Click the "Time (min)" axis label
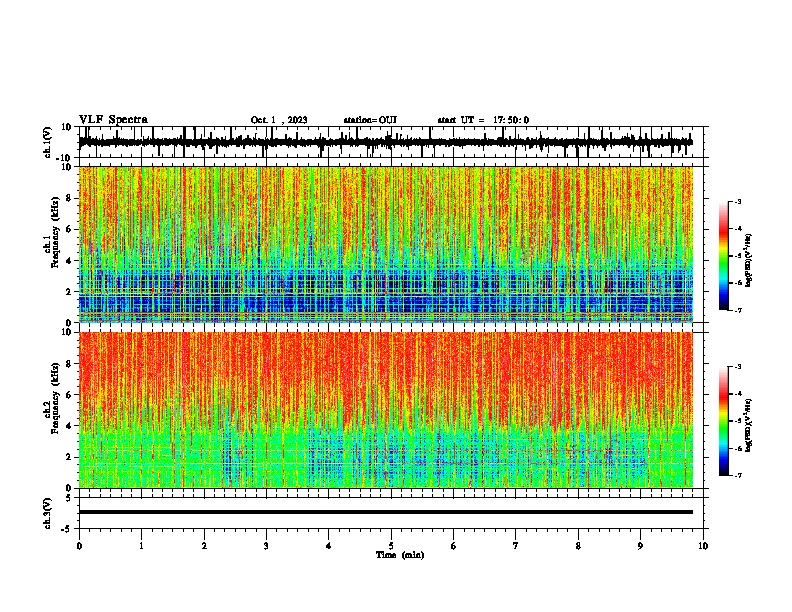Screen dimensions: 792x612 click(x=400, y=555)
